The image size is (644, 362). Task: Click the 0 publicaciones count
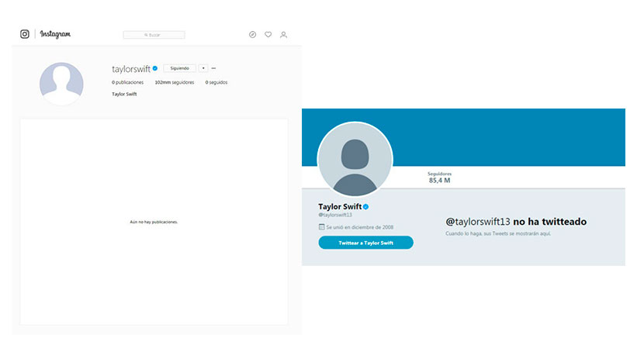128,82
